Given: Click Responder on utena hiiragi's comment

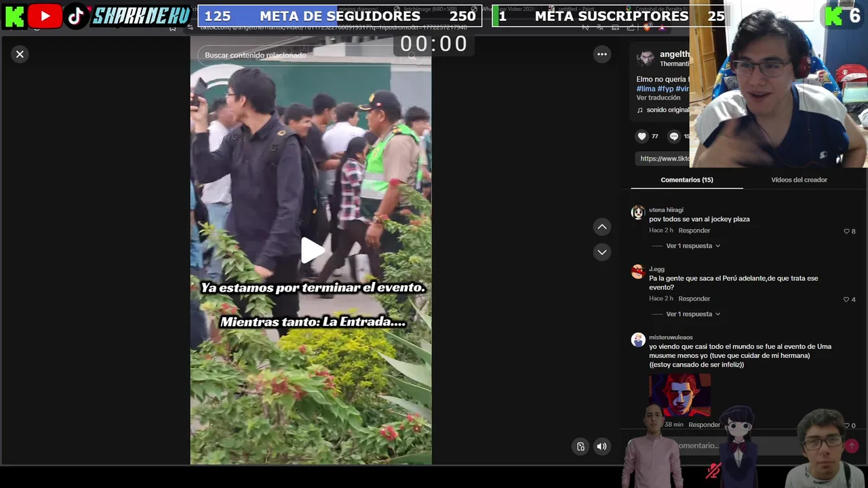Looking at the screenshot, I should coord(694,230).
